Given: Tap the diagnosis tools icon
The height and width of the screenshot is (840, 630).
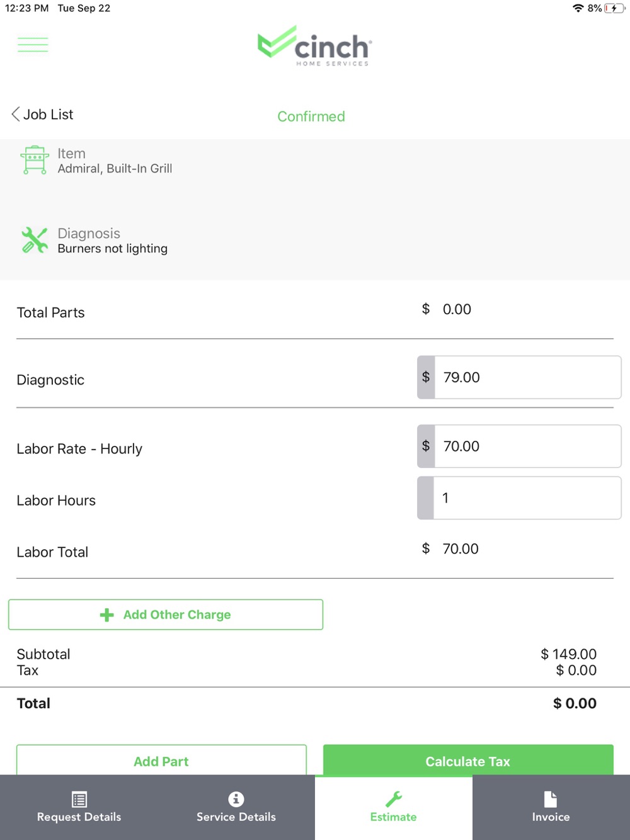Looking at the screenshot, I should pos(35,240).
